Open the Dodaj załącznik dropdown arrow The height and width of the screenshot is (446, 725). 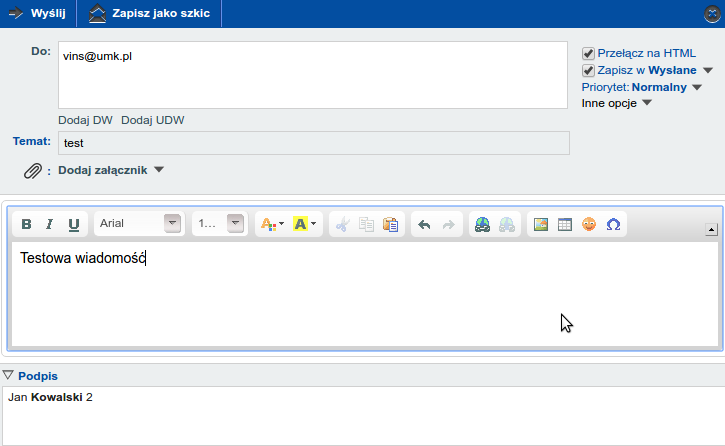pyautogui.click(x=159, y=170)
